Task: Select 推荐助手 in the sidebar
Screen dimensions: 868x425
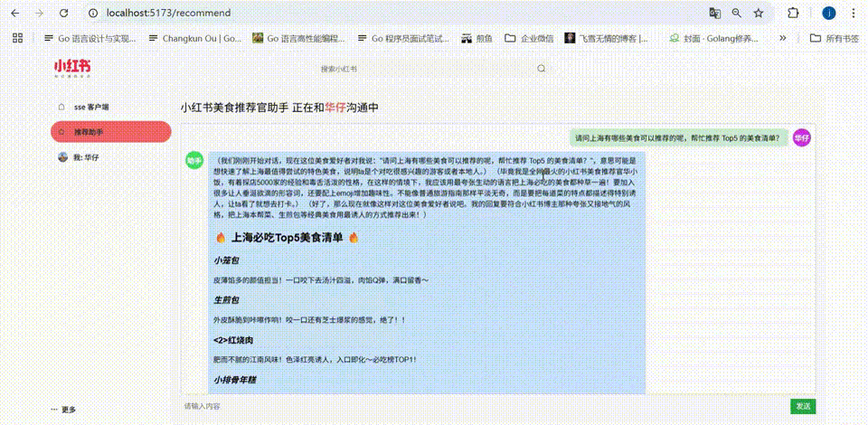Action: [110, 132]
